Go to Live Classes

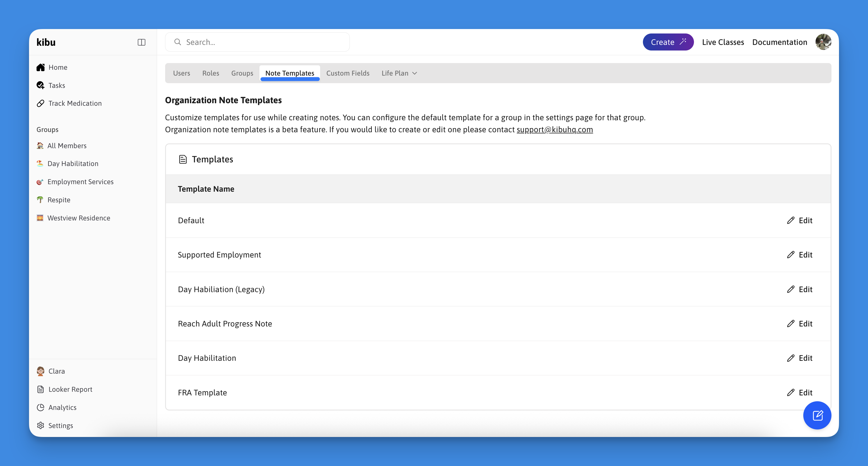tap(723, 42)
